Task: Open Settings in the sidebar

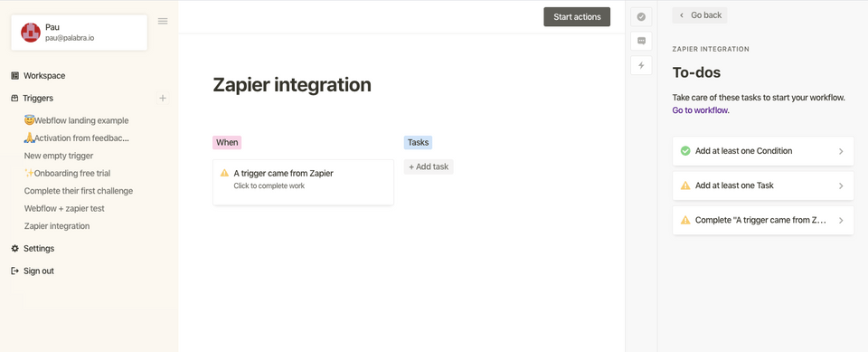Action: tap(39, 248)
